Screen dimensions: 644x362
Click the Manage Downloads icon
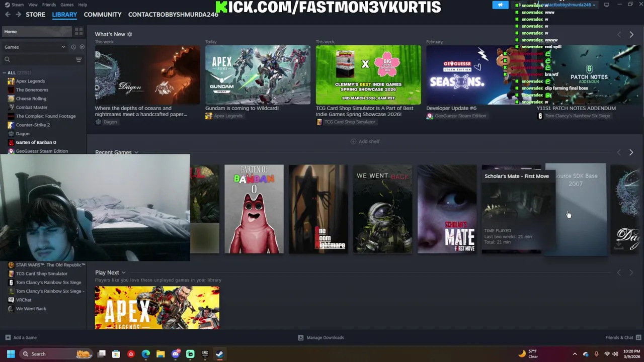pos(300,338)
